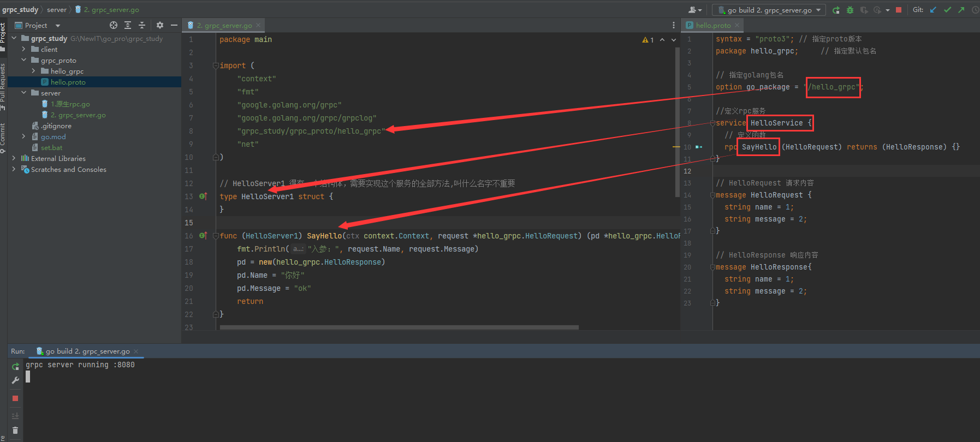980x442 pixels.
Task: Go to previous highlighted error arrow
Action: (662, 40)
